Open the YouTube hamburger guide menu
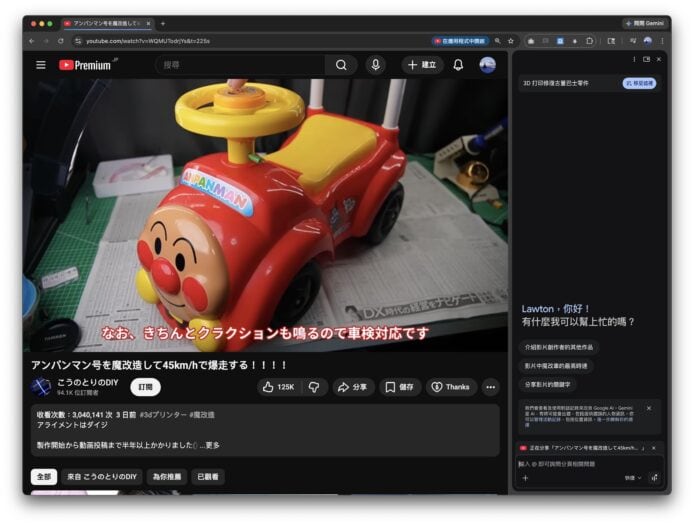This screenshot has height=525, width=694. pos(41,65)
